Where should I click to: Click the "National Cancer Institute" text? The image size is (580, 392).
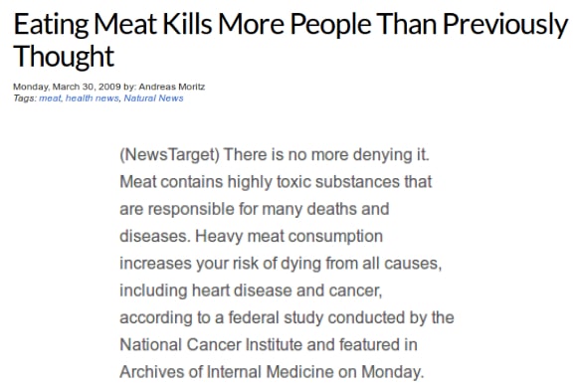click(x=211, y=344)
